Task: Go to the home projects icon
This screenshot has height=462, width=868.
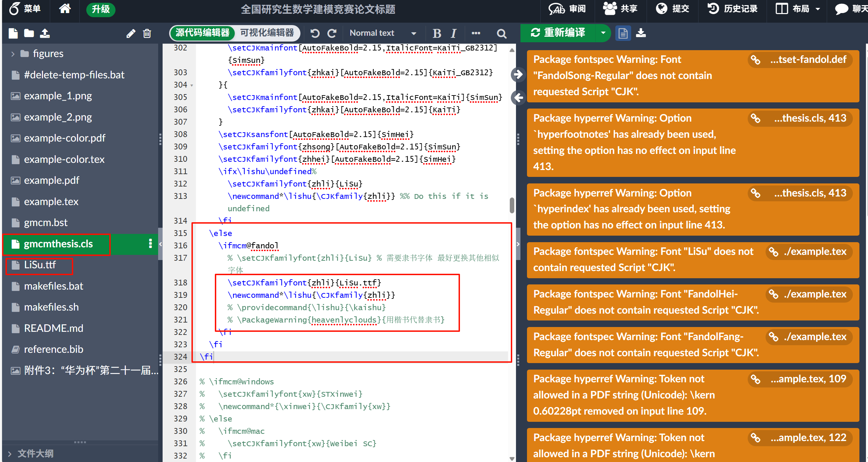Action: 65,9
